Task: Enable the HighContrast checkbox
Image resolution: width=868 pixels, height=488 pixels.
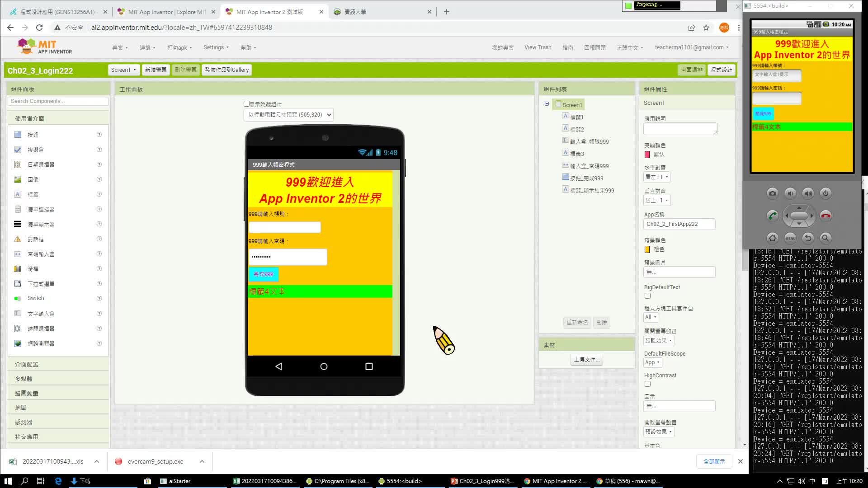Action: click(x=647, y=384)
